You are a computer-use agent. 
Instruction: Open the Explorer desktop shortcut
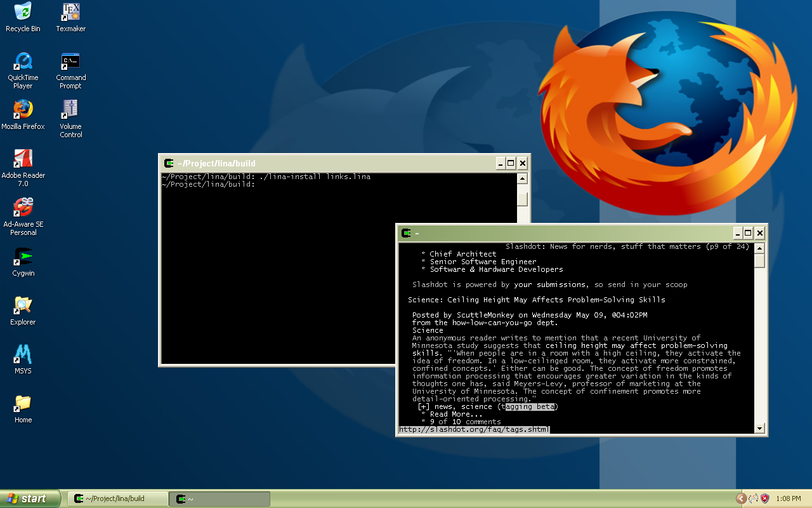pos(23,311)
